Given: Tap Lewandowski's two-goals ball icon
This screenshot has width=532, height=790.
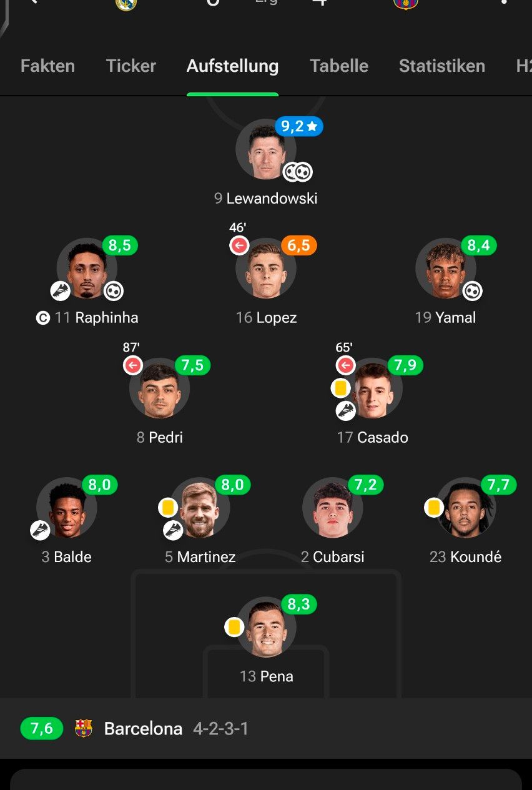Looking at the screenshot, I should point(298,171).
